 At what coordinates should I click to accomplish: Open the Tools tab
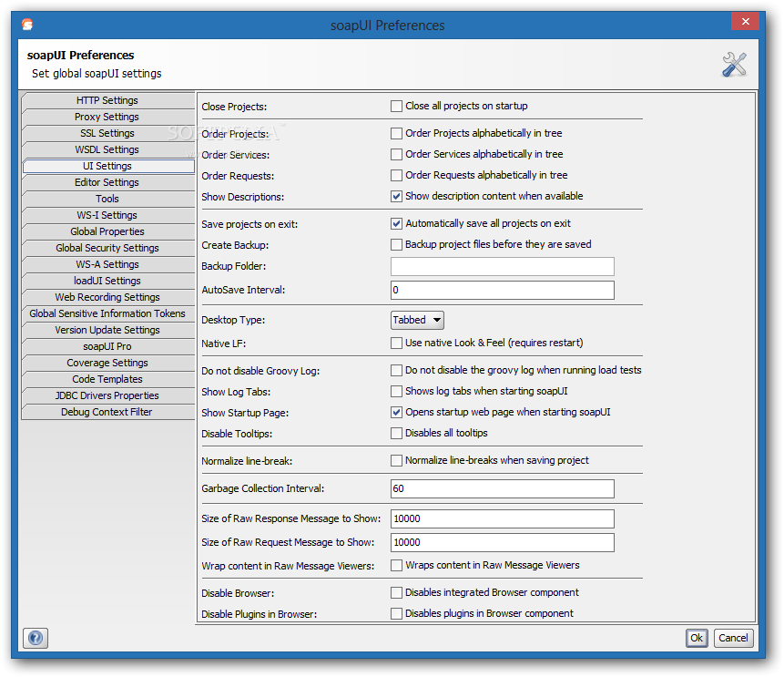point(107,199)
